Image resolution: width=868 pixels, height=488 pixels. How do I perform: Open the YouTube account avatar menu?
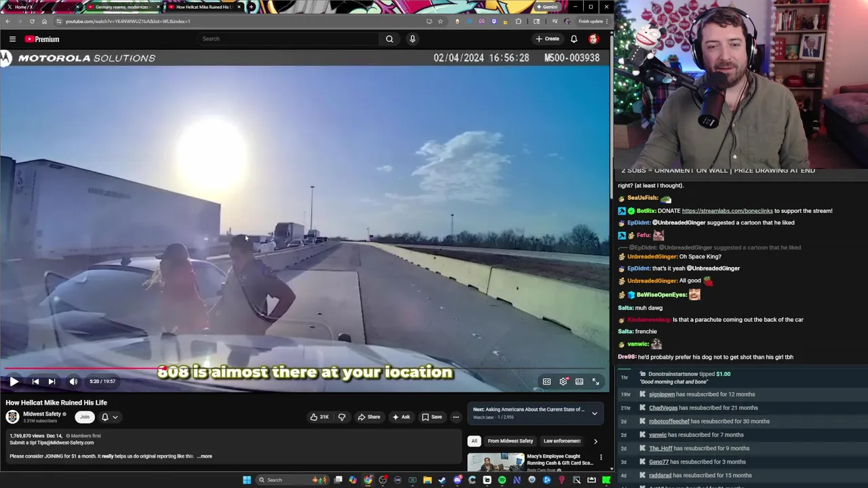(x=593, y=39)
